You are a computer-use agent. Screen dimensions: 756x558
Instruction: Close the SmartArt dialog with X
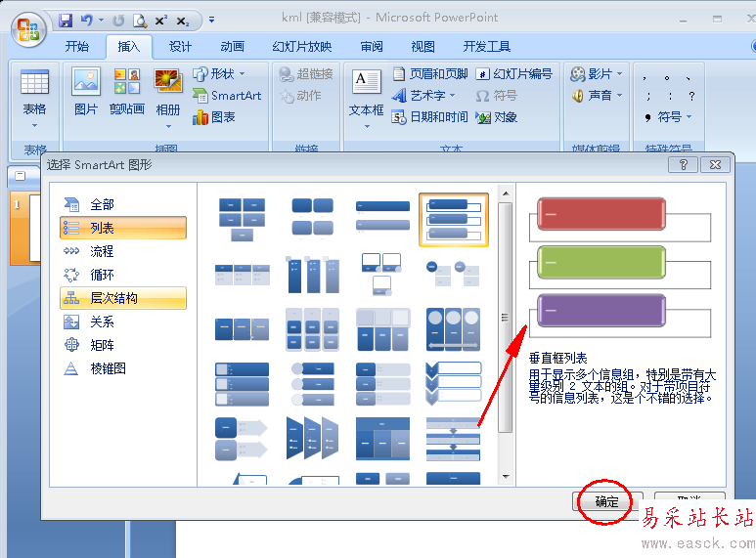click(x=716, y=165)
